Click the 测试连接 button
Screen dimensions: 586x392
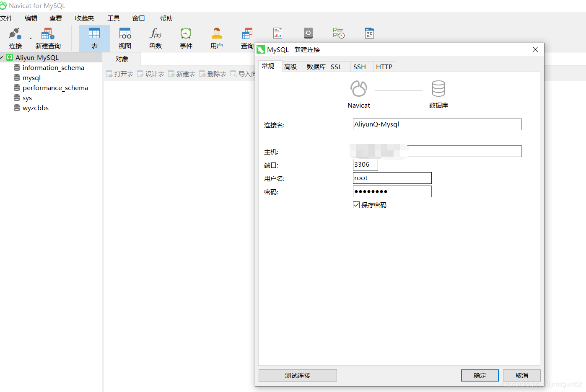click(298, 375)
